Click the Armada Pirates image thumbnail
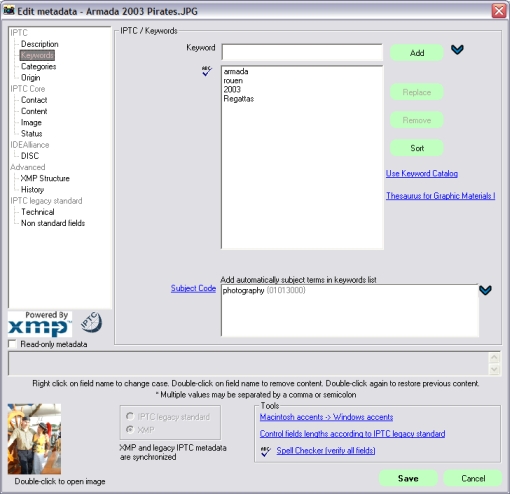 [x=34, y=439]
